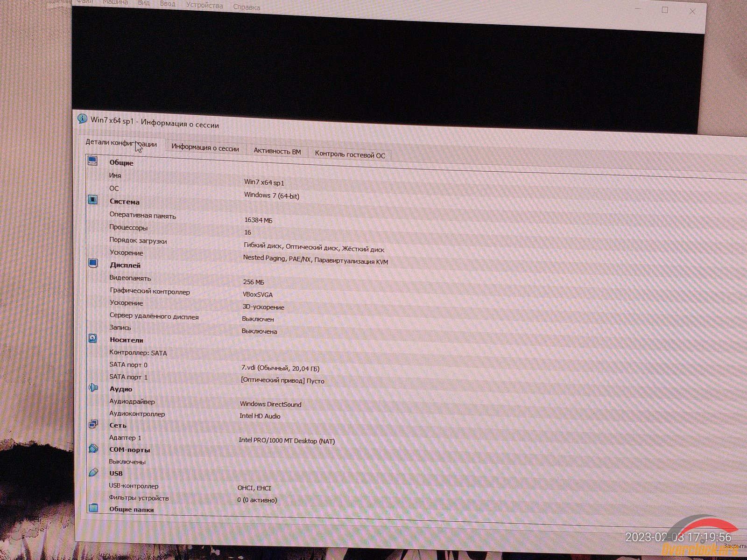Click the USB-контроллер label
Screen dimensions: 747x560
[x=134, y=486]
